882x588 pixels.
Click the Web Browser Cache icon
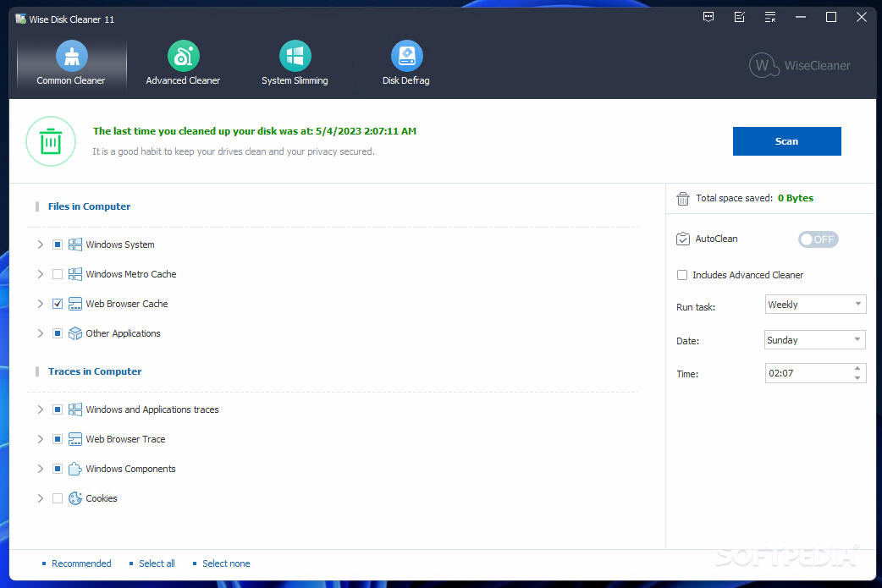click(x=74, y=304)
